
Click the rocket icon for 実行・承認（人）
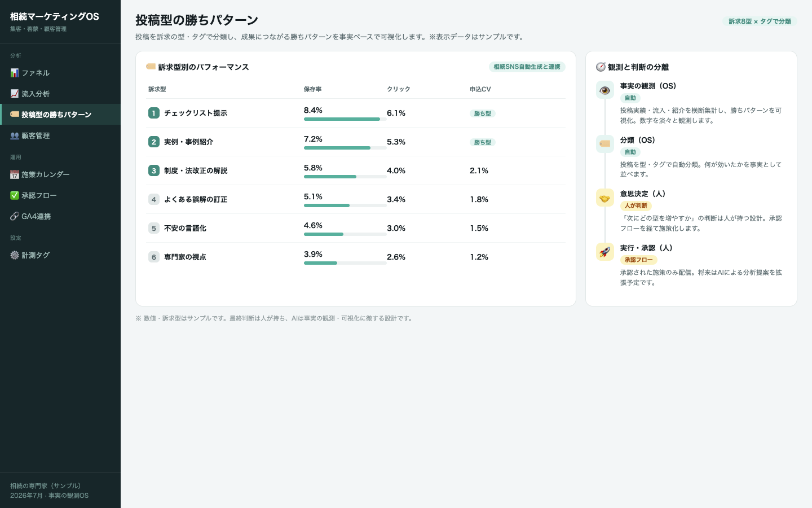point(605,252)
